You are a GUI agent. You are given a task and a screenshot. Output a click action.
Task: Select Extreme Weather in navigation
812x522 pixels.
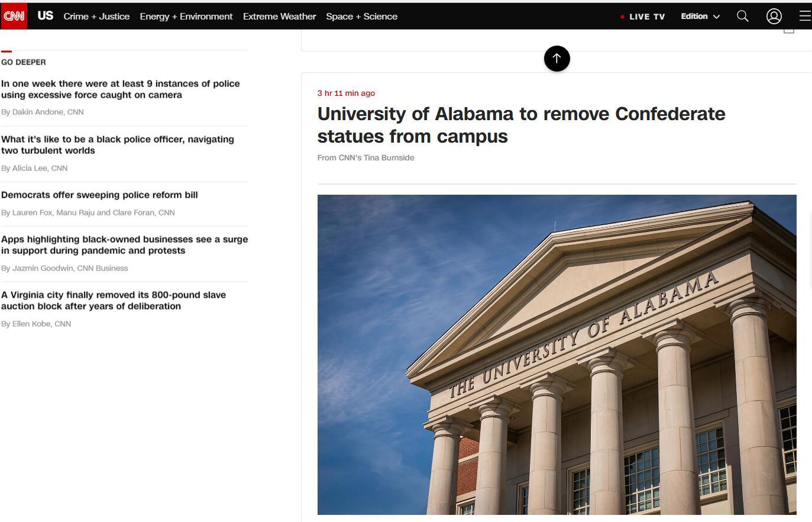(279, 16)
